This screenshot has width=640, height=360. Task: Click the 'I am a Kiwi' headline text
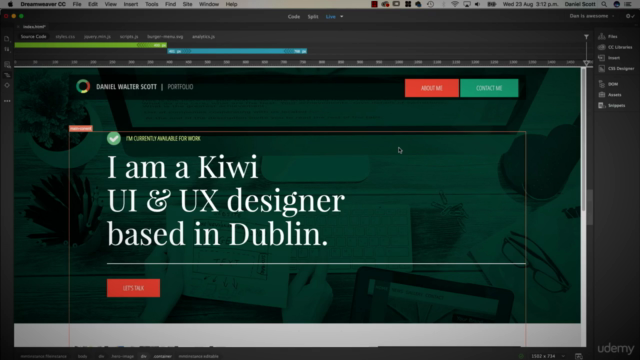click(182, 167)
